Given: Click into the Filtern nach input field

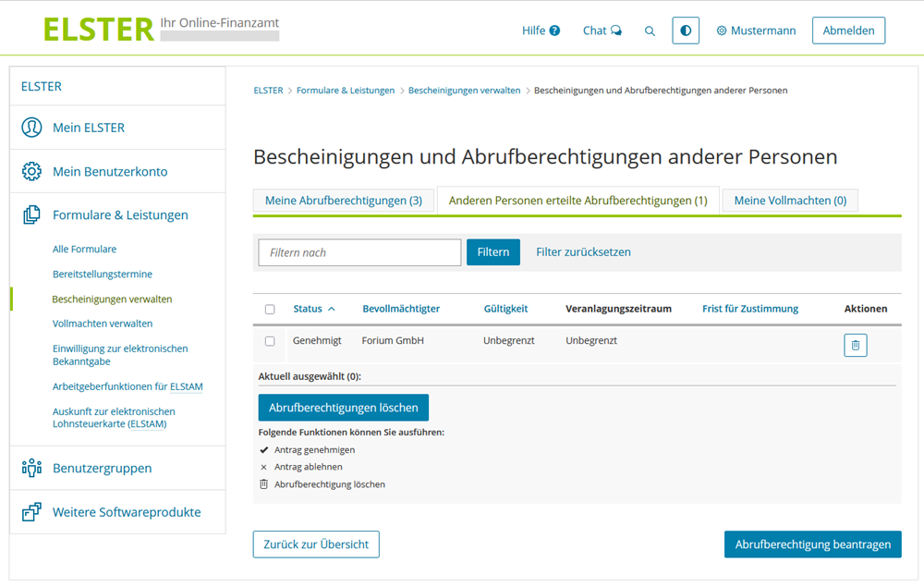Looking at the screenshot, I should tap(359, 252).
